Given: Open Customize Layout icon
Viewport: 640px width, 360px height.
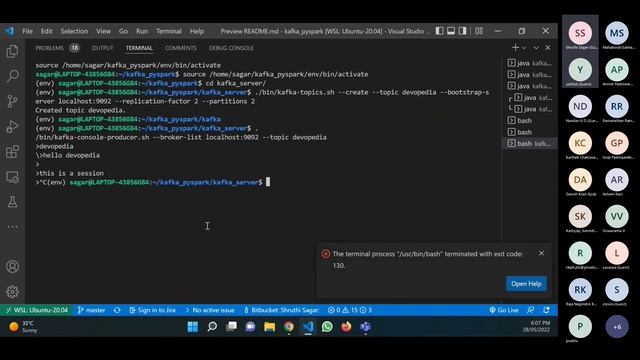Looking at the screenshot, I should [x=479, y=31].
